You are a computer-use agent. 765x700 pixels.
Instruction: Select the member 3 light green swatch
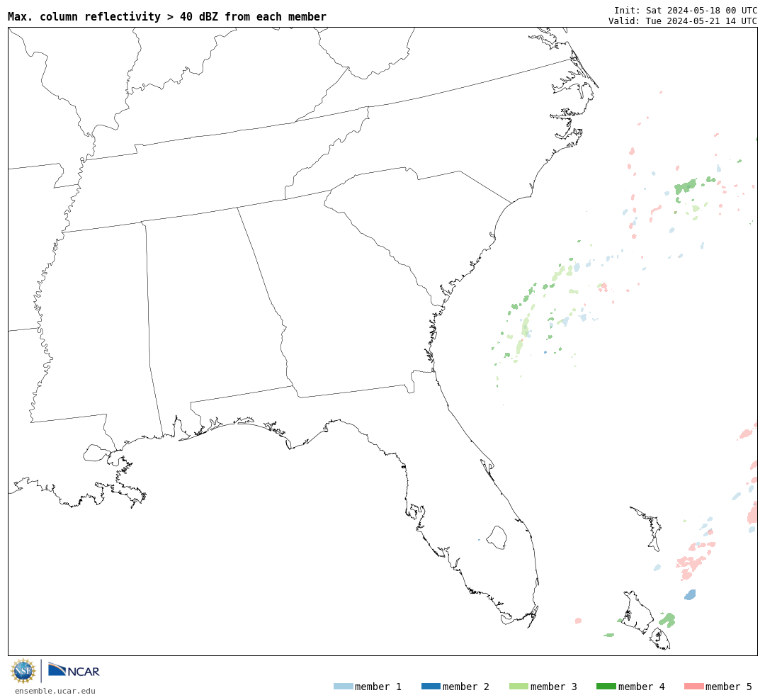tap(518, 687)
